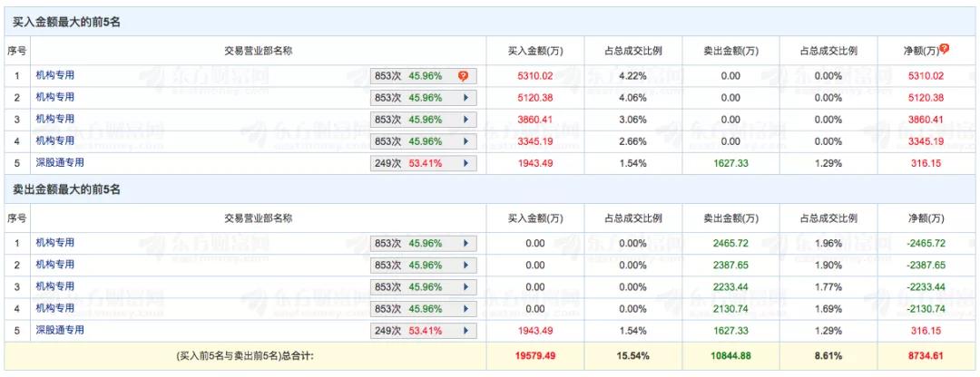This screenshot has height=377, width=980.
Task: Select the 买入金额最大的前5名 section heading
Action: click(66, 22)
